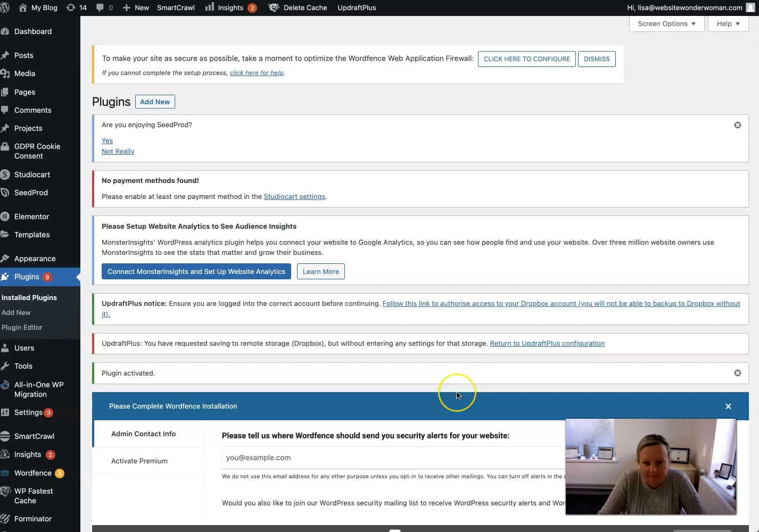Click the SmartCrawl icon in sidebar
759x532 pixels.
(x=5, y=436)
